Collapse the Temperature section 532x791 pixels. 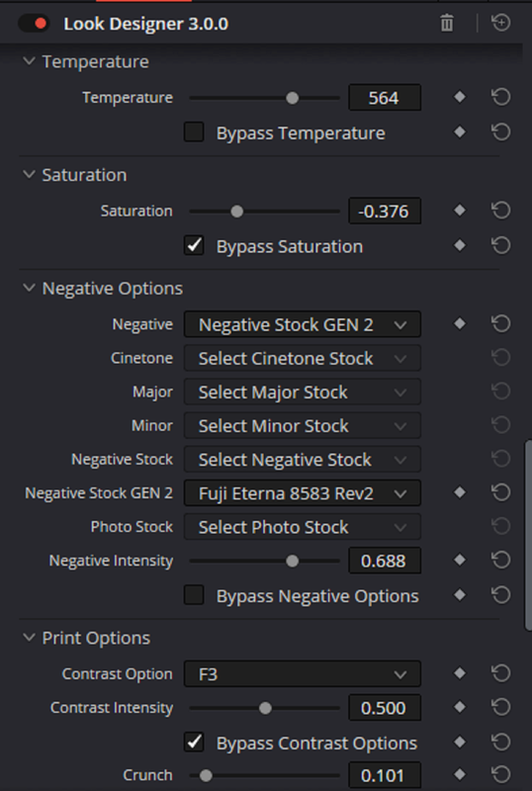pos(30,61)
